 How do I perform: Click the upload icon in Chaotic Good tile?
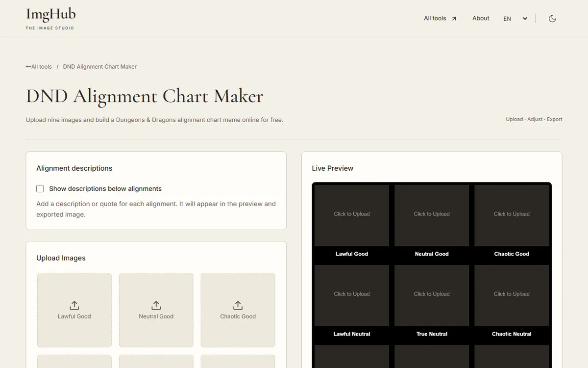238,305
